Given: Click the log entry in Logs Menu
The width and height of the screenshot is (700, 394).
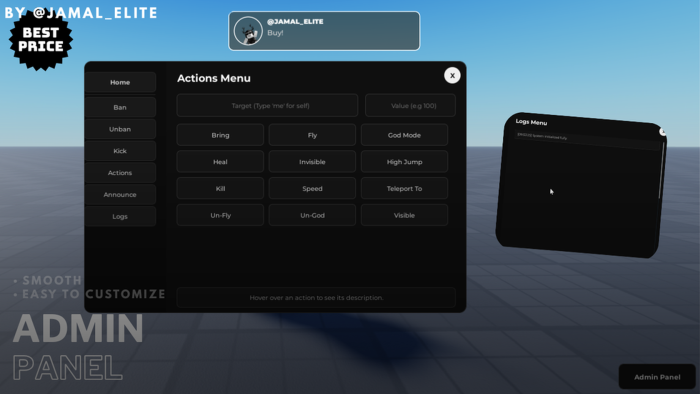Looking at the screenshot, I should tap(588, 140).
